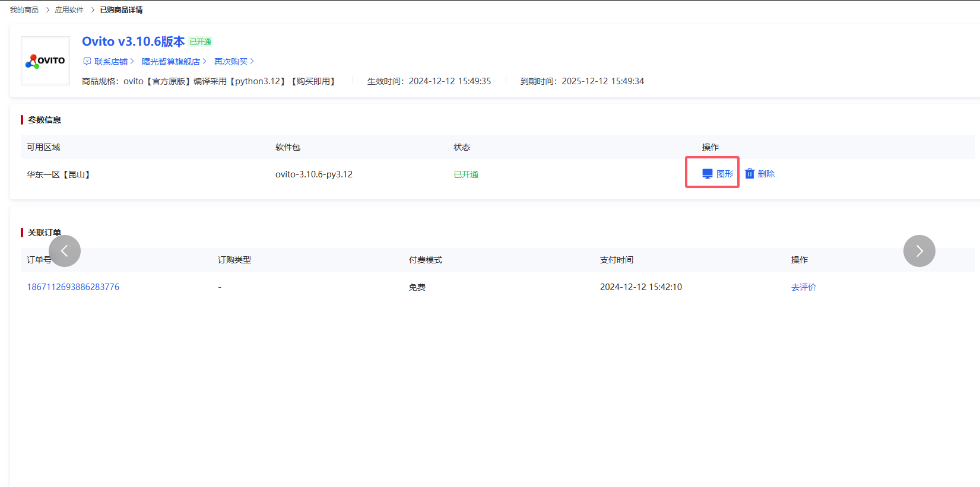The height and width of the screenshot is (487, 980).
Task: Click the monitor icon beside 图形
Action: point(707,174)
